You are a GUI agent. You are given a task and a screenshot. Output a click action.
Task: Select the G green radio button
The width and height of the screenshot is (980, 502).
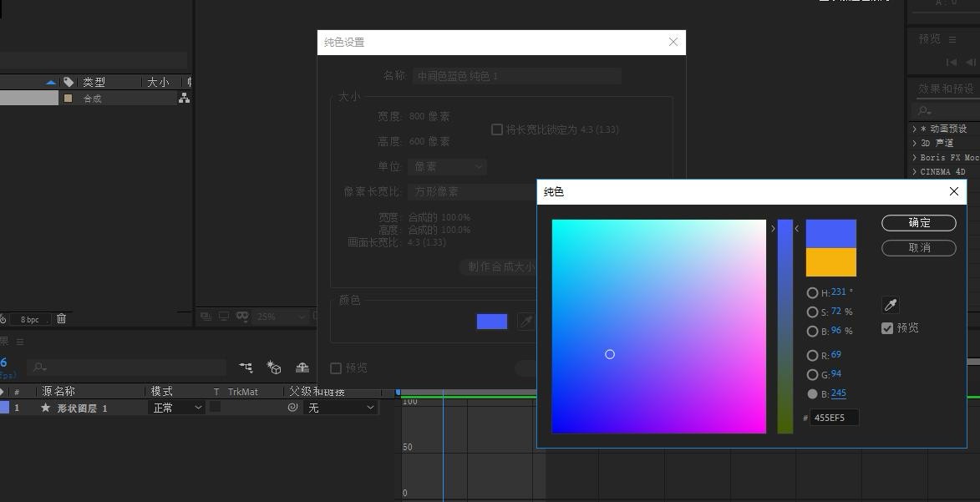tap(813, 375)
